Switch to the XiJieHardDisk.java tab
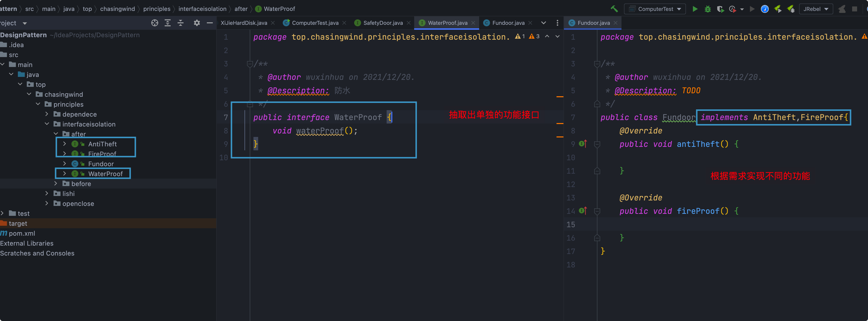868x321 pixels. (x=244, y=23)
